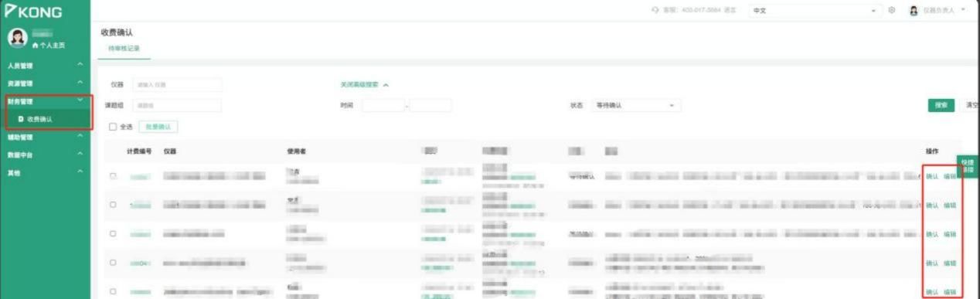The width and height of the screenshot is (980, 299).
Task: Collapse search via 关闭高级搜索 link
Action: (x=364, y=84)
